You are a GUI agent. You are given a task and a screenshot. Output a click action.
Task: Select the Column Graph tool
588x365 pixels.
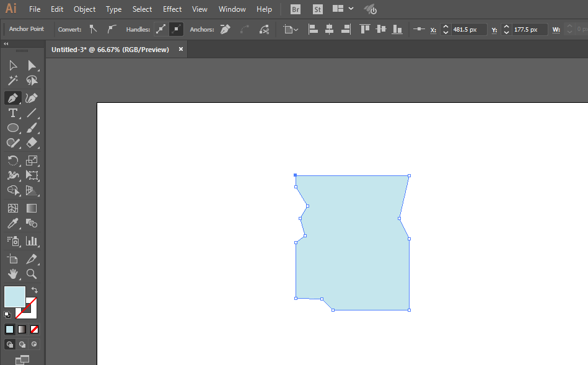pos(32,241)
